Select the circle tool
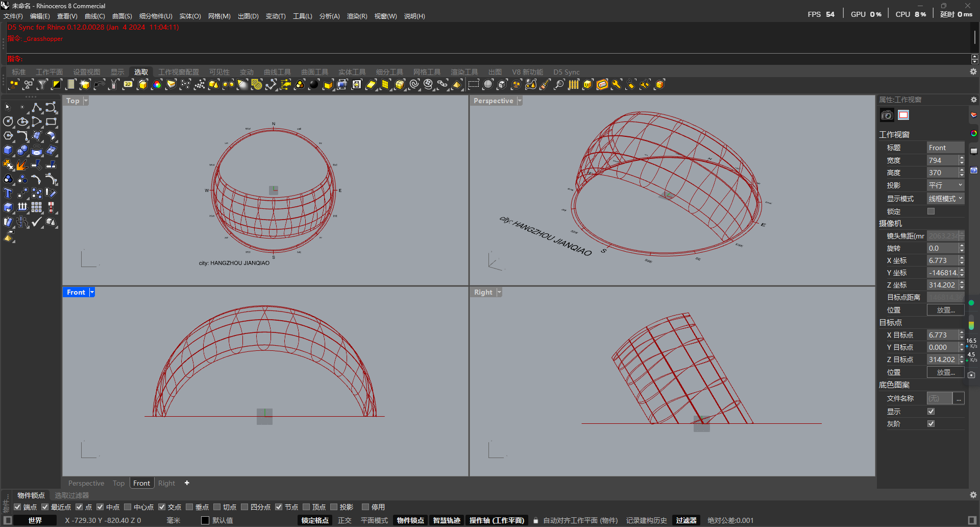Viewport: 980px width, 527px height. (8, 122)
